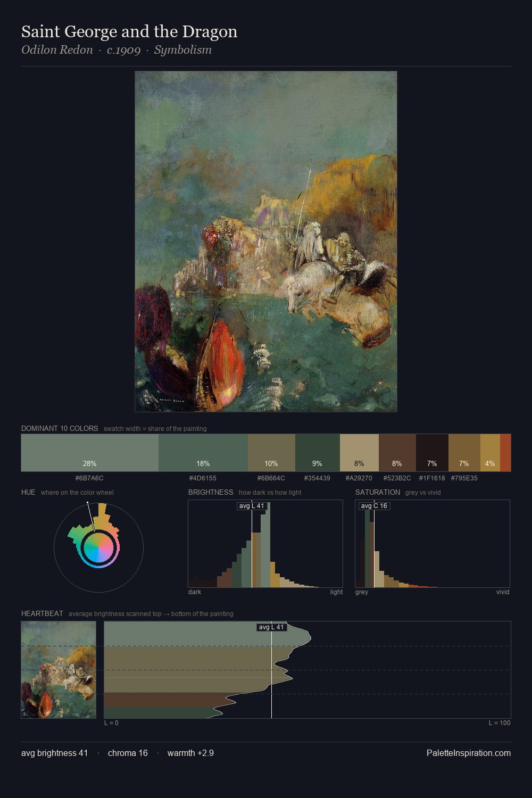This screenshot has width=532, height=798.
Task: Click the title 'Saint George and the Dragon'
Action: click(x=129, y=32)
